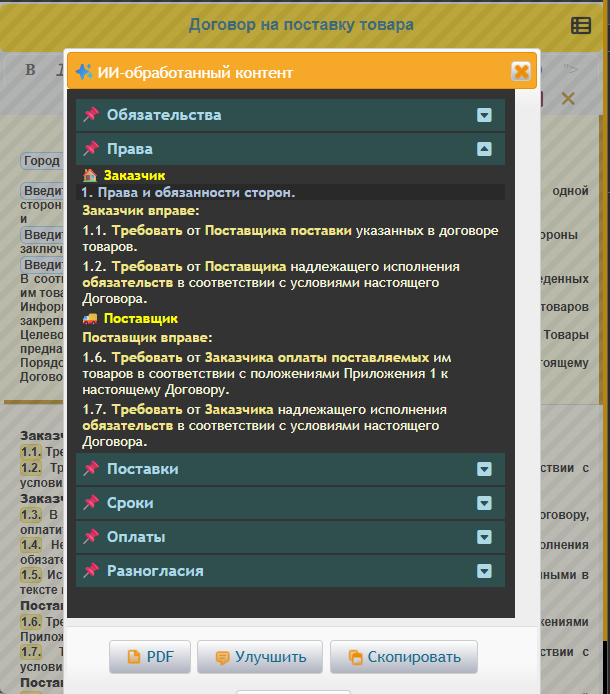Collapse the Права section arrow
Screen dimensions: 610x694
point(484,149)
